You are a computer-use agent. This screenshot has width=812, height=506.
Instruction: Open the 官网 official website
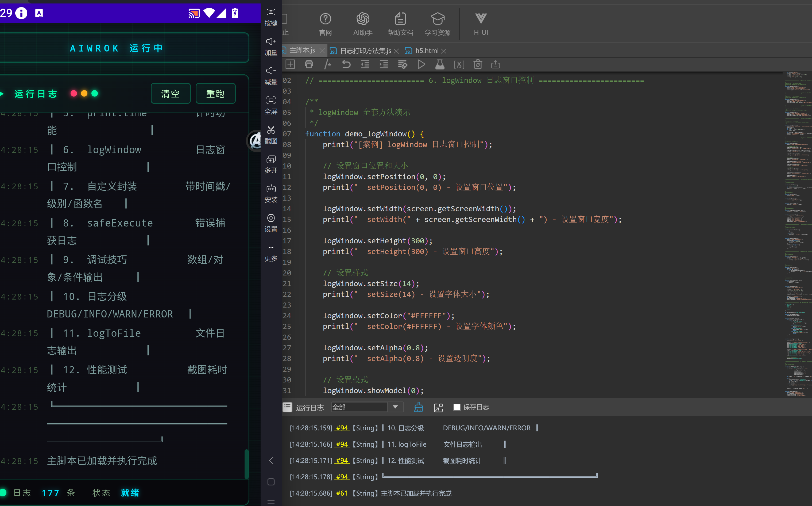[325, 24]
